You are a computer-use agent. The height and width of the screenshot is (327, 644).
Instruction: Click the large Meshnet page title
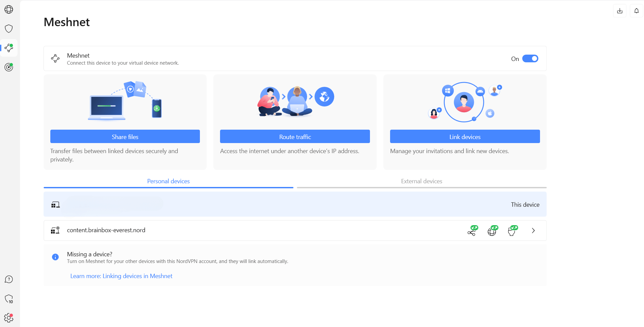[x=67, y=22]
